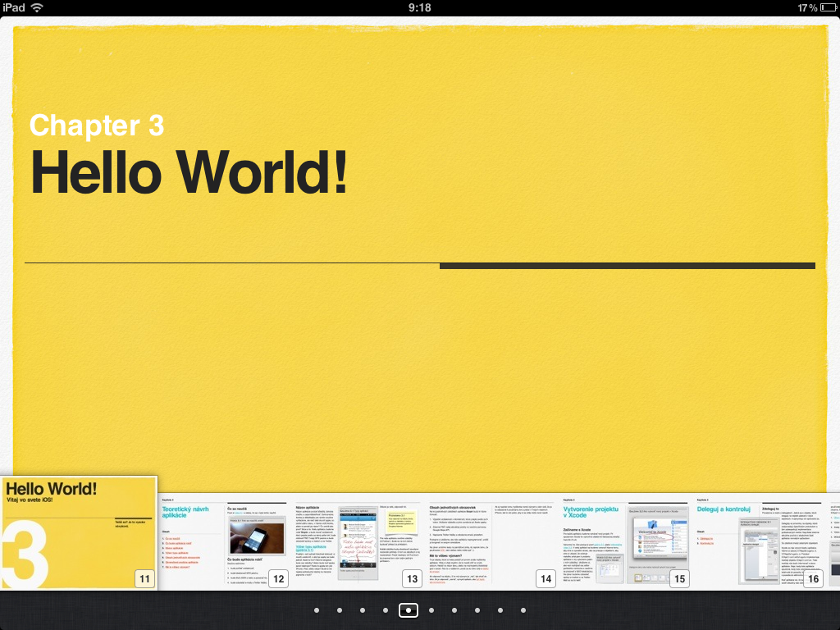Image resolution: width=840 pixels, height=630 pixels.
Task: Open the 'Teoretický návrh aplikácie' page 12 thumbnail
Action: [x=224, y=541]
